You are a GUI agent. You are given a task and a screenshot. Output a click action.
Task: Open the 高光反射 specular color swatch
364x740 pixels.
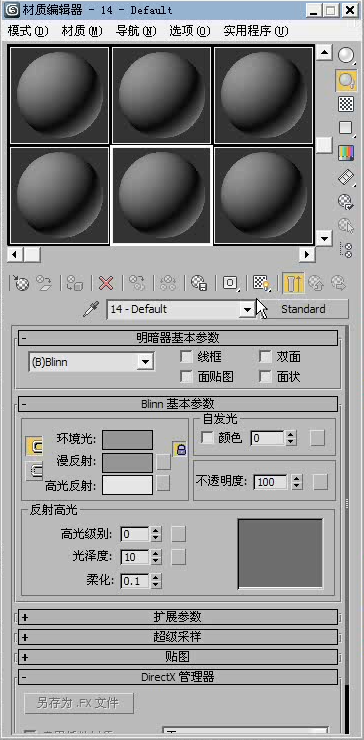pyautogui.click(x=127, y=485)
